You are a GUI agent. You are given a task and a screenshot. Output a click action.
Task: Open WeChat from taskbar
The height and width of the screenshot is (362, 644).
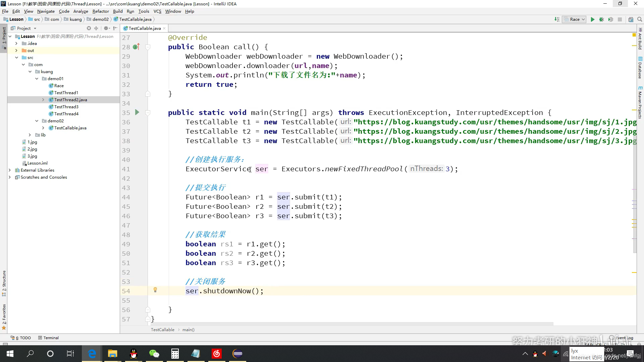coord(154,354)
